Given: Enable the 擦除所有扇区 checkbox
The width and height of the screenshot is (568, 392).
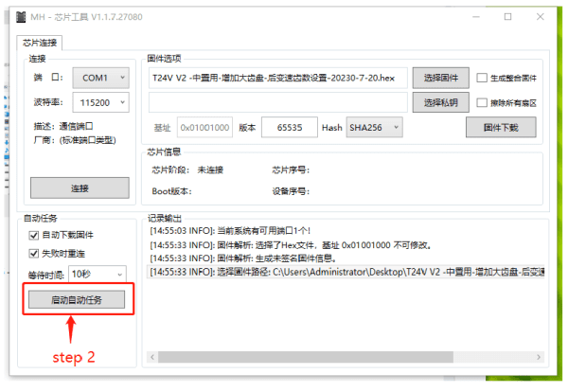Looking at the screenshot, I should (x=482, y=103).
